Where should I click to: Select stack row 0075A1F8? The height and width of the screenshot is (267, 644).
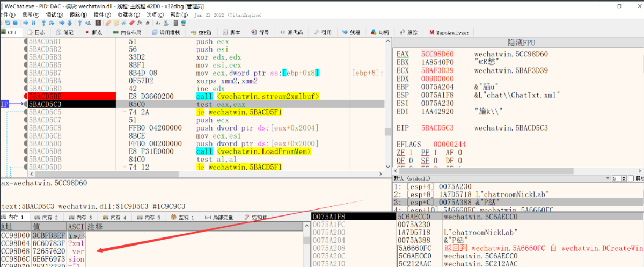[478, 216]
